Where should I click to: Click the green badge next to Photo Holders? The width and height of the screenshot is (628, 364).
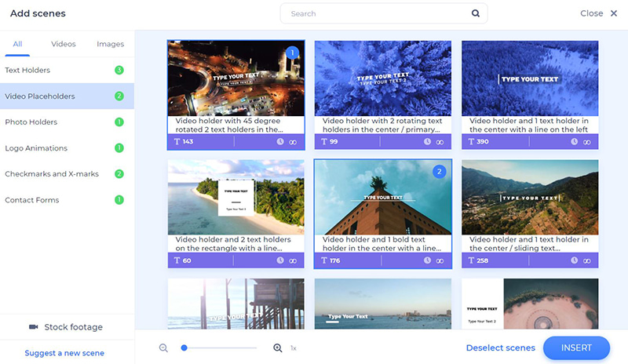click(119, 122)
